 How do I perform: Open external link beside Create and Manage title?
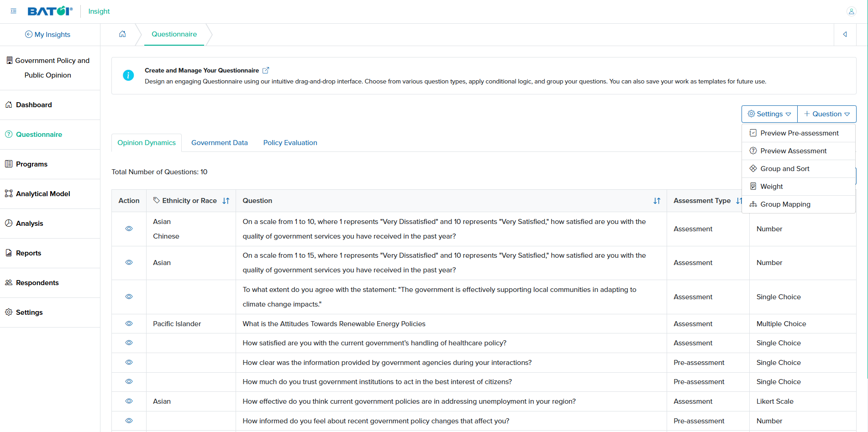(266, 70)
